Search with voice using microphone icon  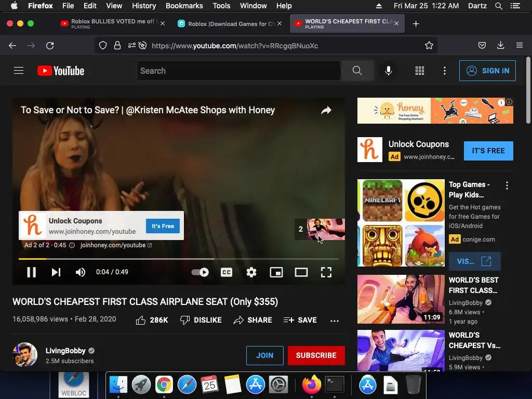pos(389,71)
